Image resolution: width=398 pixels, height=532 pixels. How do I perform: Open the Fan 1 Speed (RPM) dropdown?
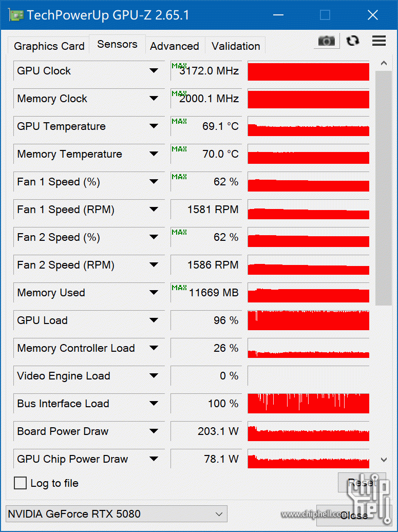(154, 210)
